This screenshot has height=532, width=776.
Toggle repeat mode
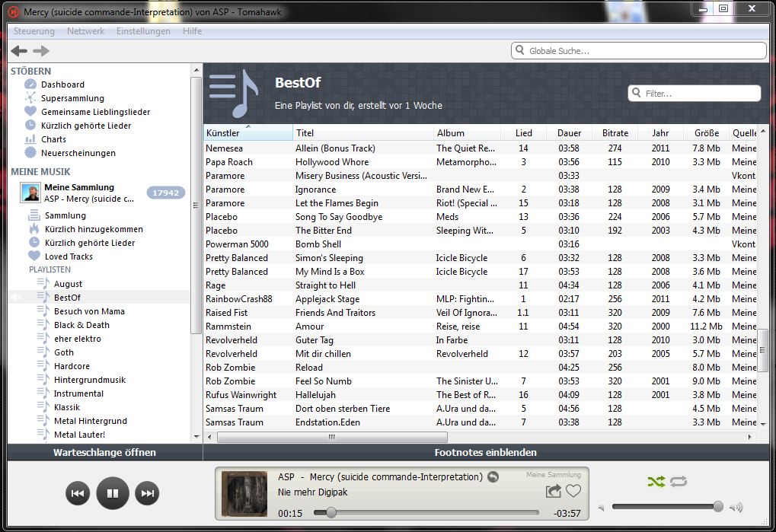pyautogui.click(x=679, y=482)
